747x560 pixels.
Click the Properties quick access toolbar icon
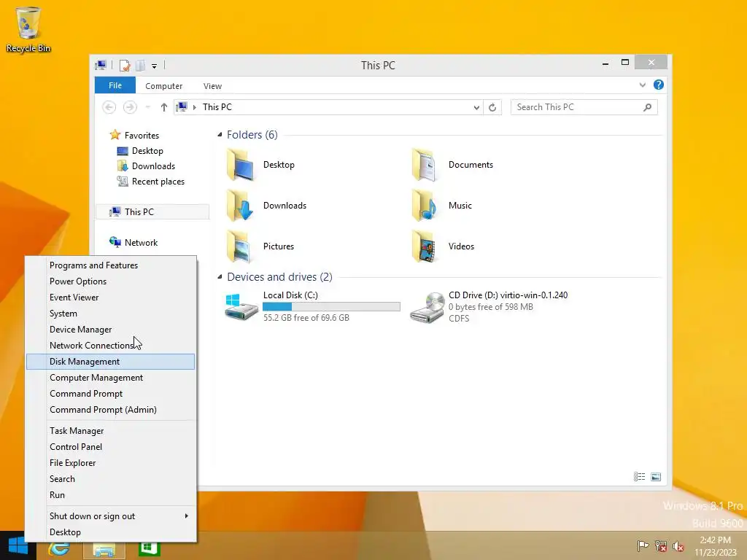pos(125,65)
